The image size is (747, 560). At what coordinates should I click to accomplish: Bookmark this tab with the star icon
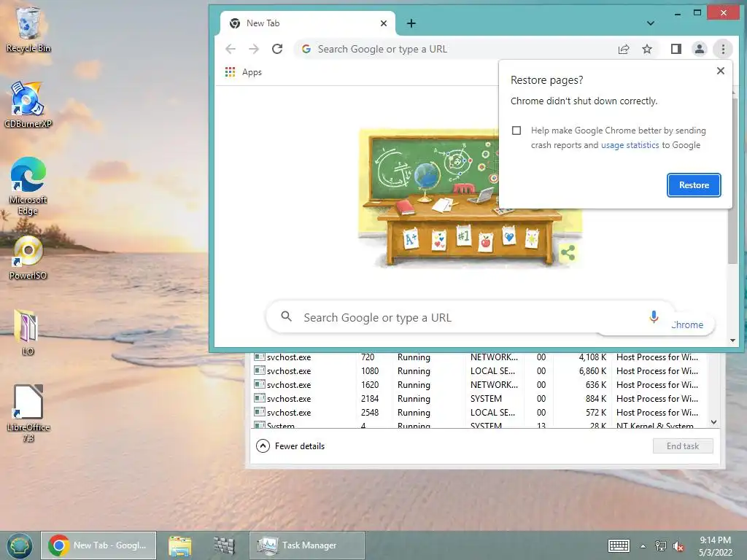[x=647, y=49]
